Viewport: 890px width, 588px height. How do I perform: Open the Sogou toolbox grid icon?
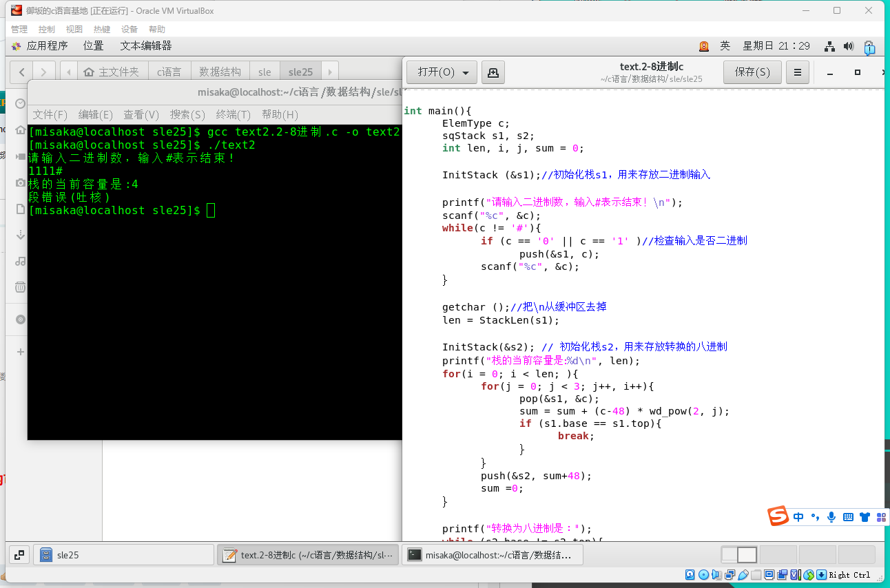[881, 517]
